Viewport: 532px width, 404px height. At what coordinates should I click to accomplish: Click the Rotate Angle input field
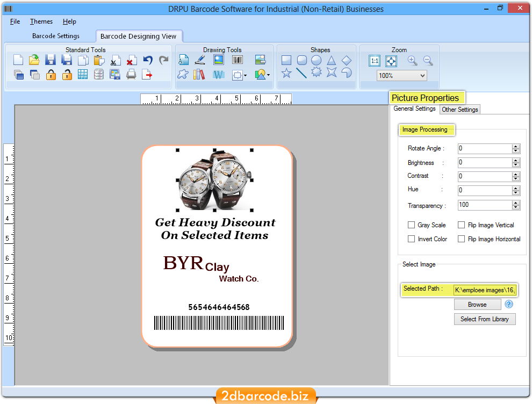(485, 149)
